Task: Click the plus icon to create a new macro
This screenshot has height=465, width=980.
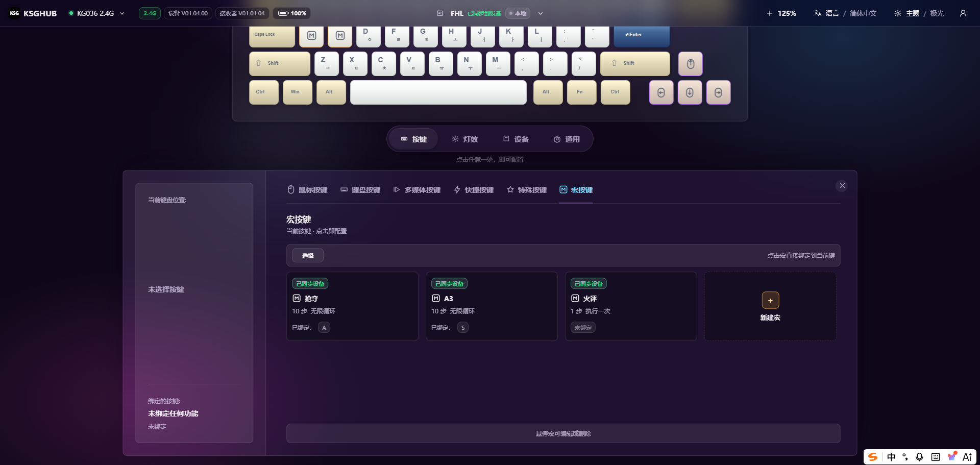Action: click(770, 301)
